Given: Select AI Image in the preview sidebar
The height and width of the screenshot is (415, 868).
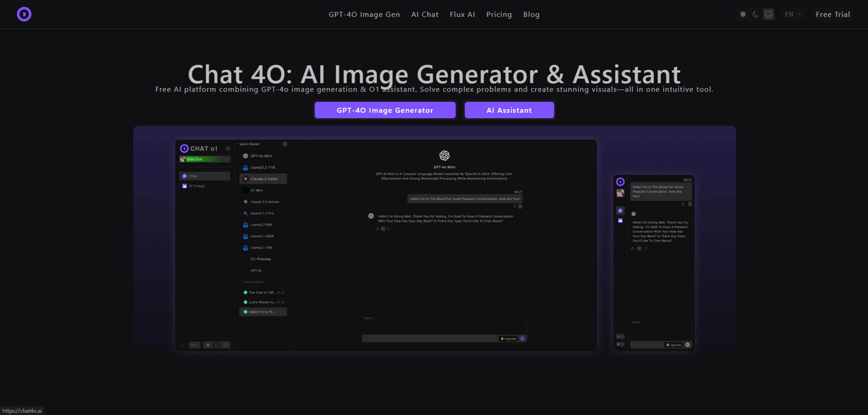Looking at the screenshot, I should click(x=205, y=186).
